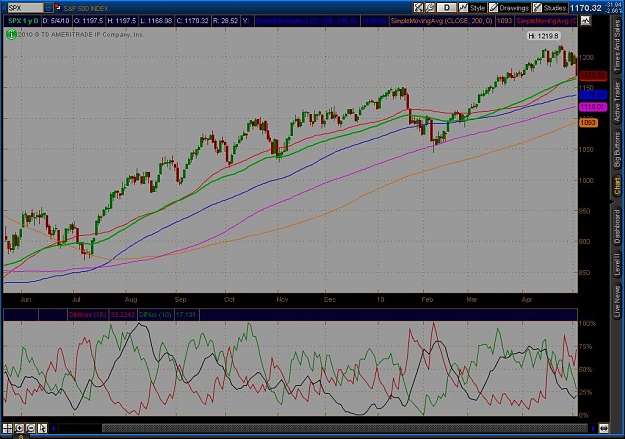
Task: Click the O: 1197.5 open value
Action: [x=88, y=21]
